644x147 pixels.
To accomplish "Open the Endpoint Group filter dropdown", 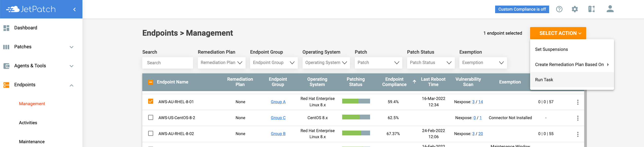I will (x=274, y=63).
